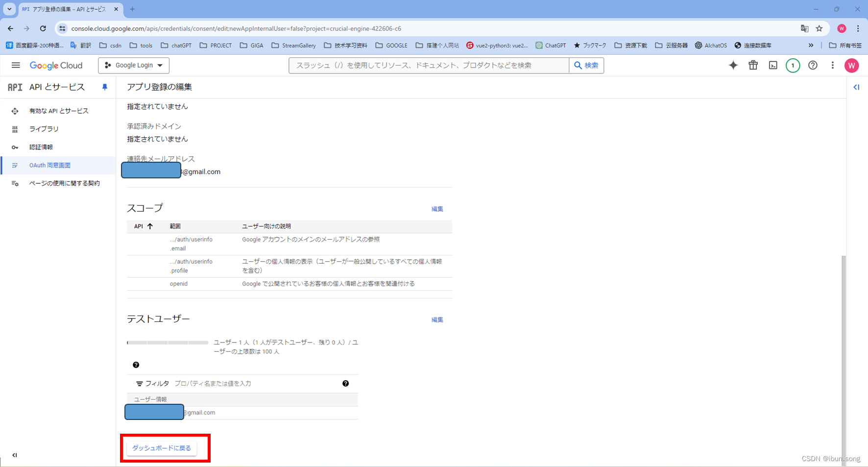Open the AIchatOS bookmark
The width and height of the screenshot is (868, 467).
tap(711, 46)
